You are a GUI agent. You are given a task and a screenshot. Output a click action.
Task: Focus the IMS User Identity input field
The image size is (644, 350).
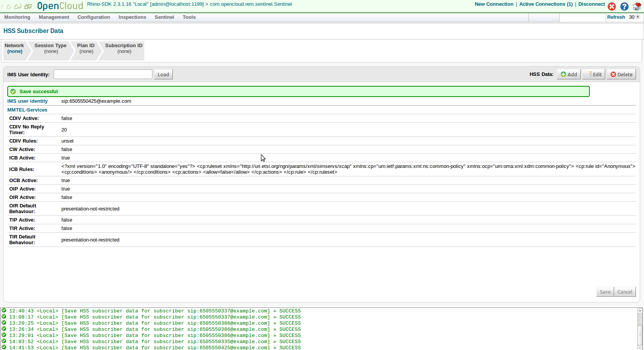coord(103,74)
